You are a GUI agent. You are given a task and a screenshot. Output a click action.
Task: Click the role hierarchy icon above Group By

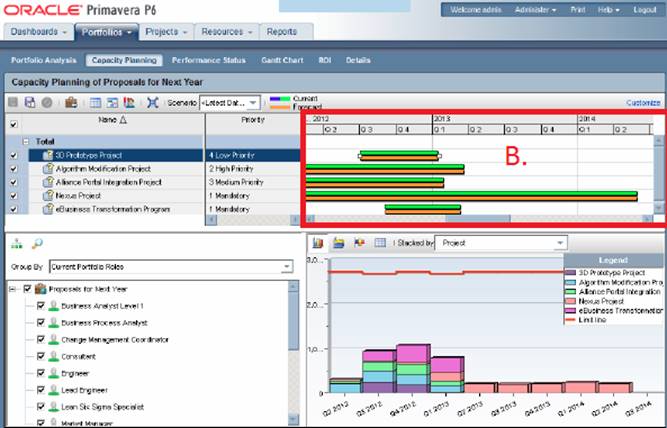(17, 243)
